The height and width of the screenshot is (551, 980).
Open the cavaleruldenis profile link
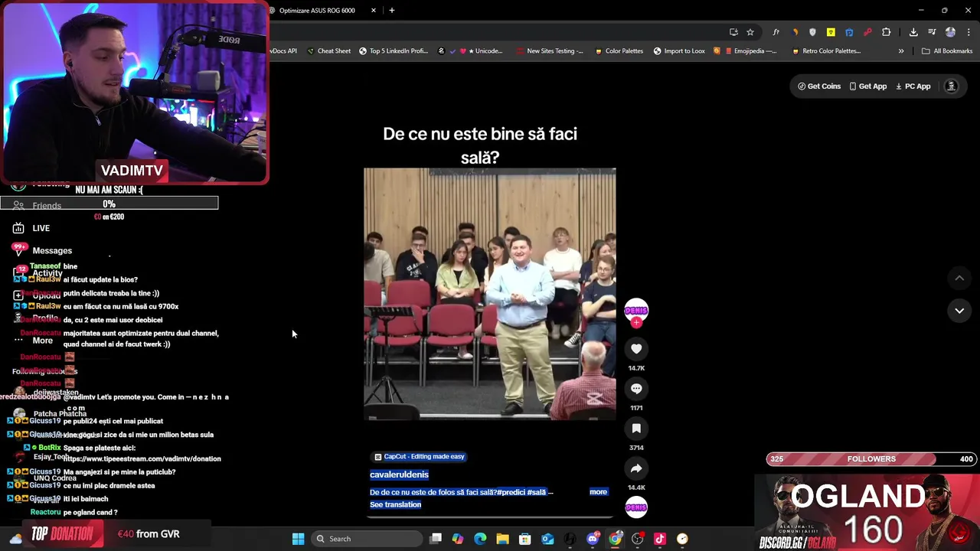(x=399, y=474)
